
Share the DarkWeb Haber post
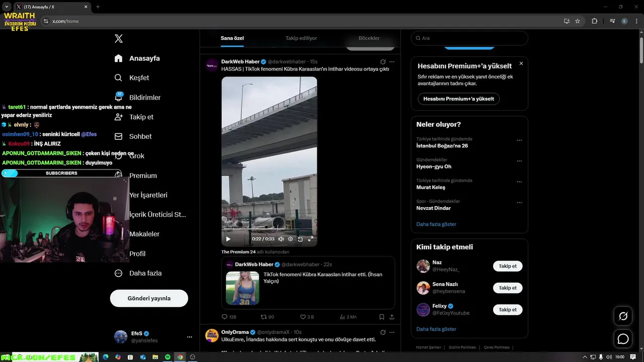click(x=392, y=317)
